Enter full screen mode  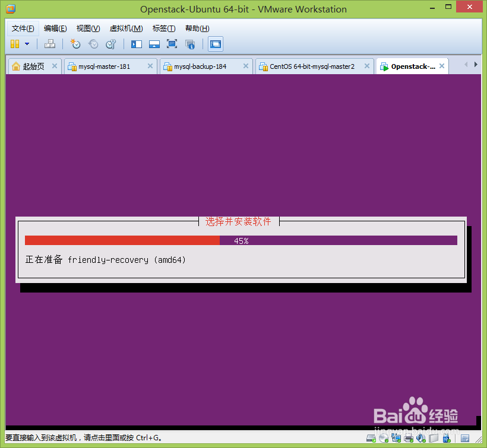coord(172,44)
